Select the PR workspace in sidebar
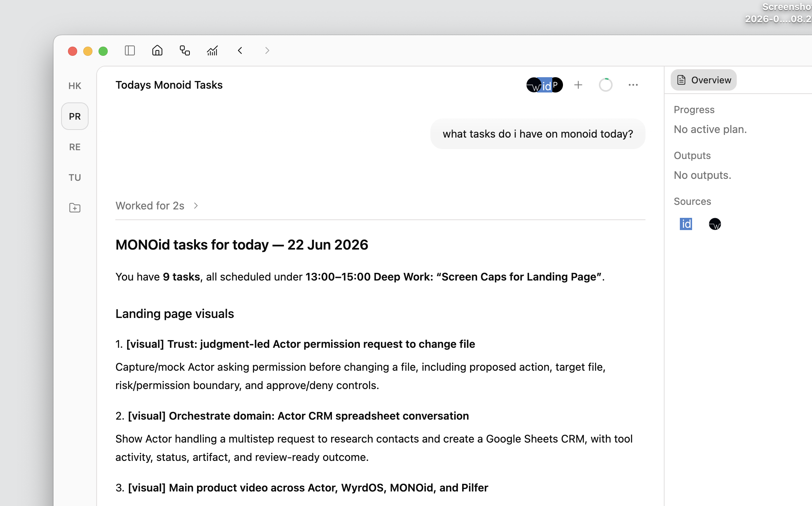This screenshot has width=812, height=506. pyautogui.click(x=75, y=116)
